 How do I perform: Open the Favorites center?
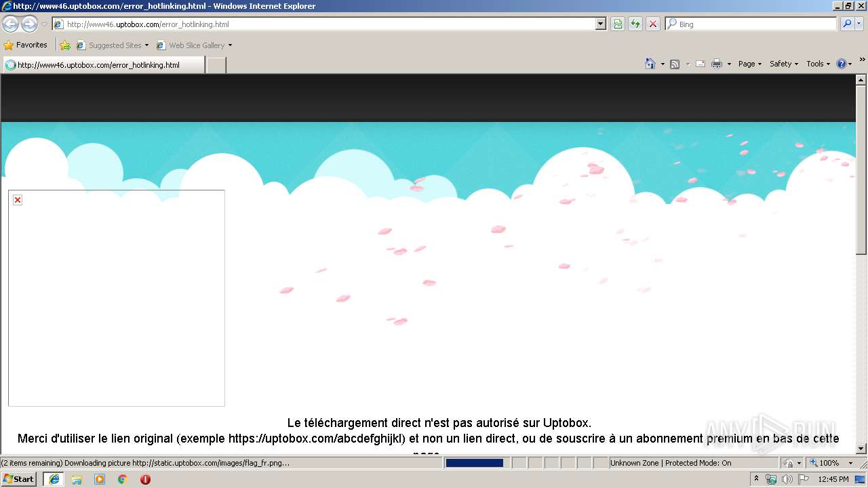coord(25,45)
